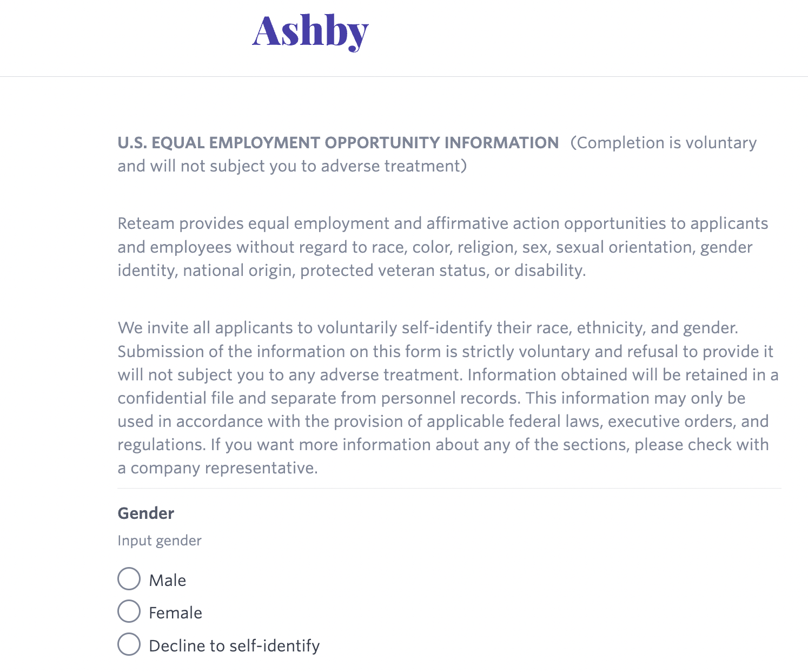Click the "Decline to self-identify" label text
Viewport: 808px width, 672px height.
(234, 646)
